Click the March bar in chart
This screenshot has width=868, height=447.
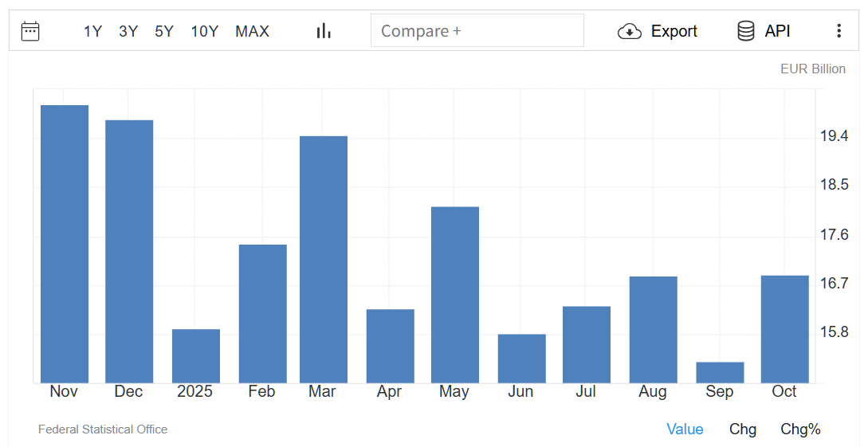(x=324, y=259)
